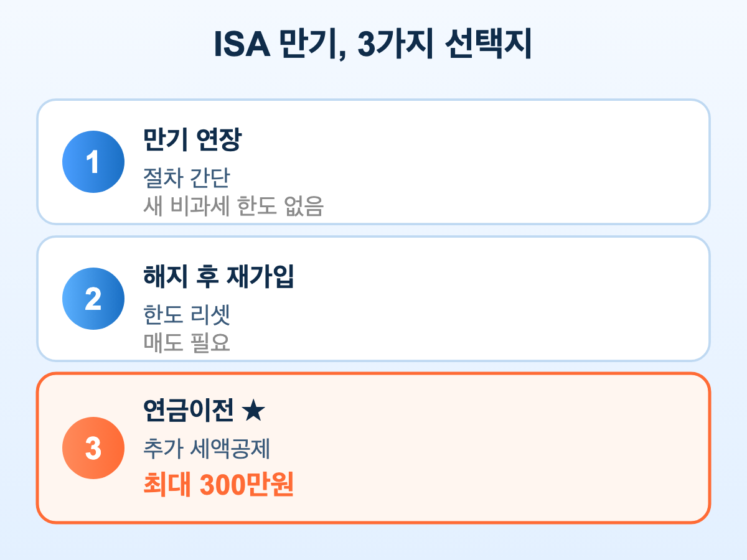Select the 만기 연장 heading

(x=192, y=141)
